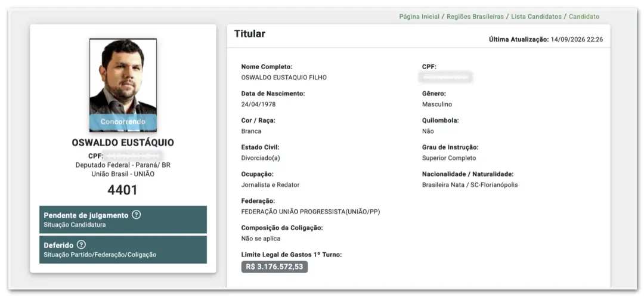Click 'Deputado Federal - Paraná/ BR' text
Viewport: 644px width, 300px height.
coord(123,165)
